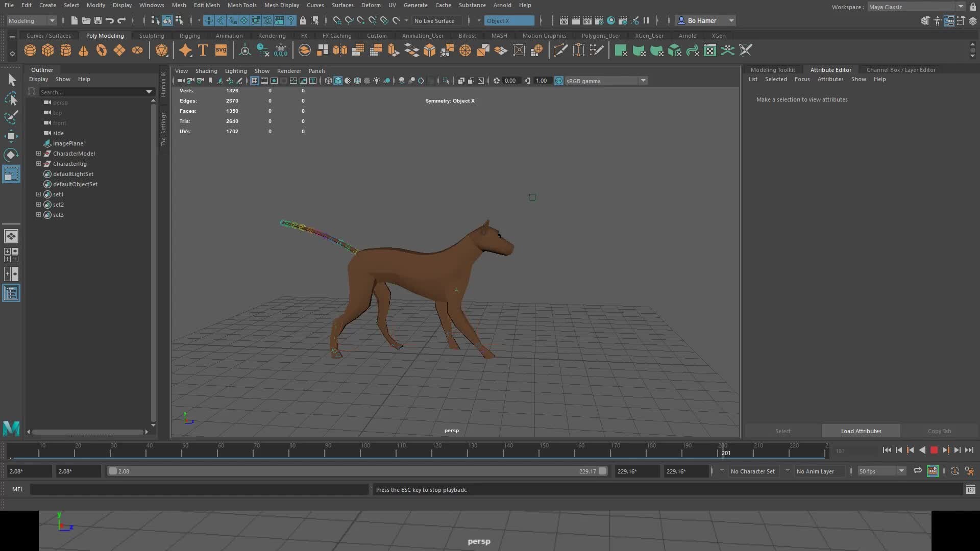This screenshot has width=980, height=551.
Task: Open the SVG creation tool
Action: click(x=220, y=50)
